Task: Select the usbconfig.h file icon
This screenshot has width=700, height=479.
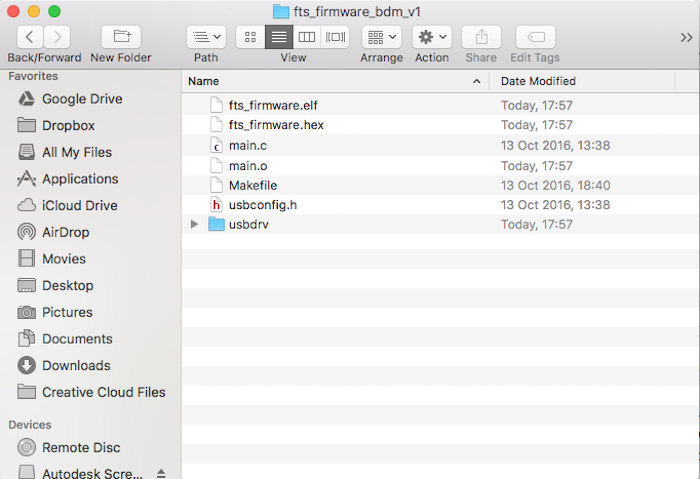Action: coord(217,204)
